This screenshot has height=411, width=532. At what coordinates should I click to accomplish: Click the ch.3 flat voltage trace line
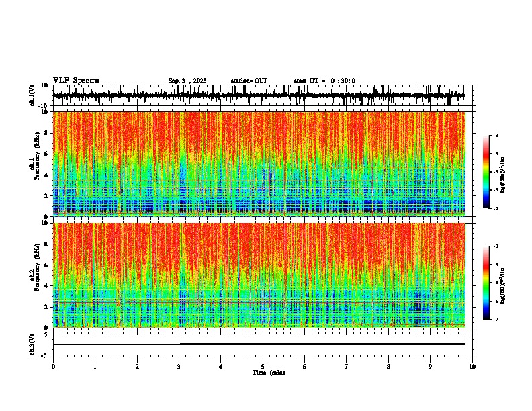(x=259, y=344)
